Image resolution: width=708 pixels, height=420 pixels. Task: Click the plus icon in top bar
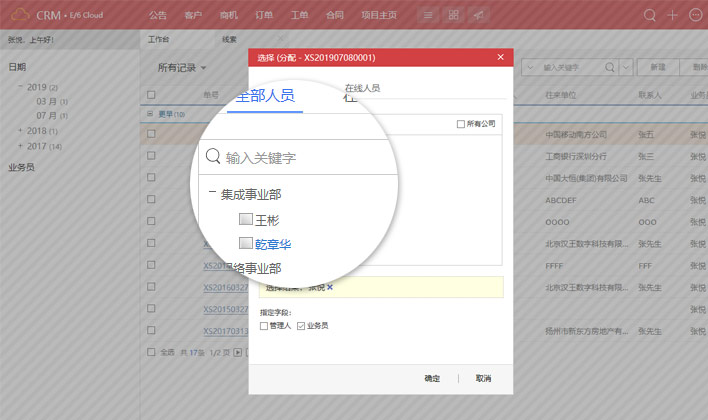tap(673, 15)
